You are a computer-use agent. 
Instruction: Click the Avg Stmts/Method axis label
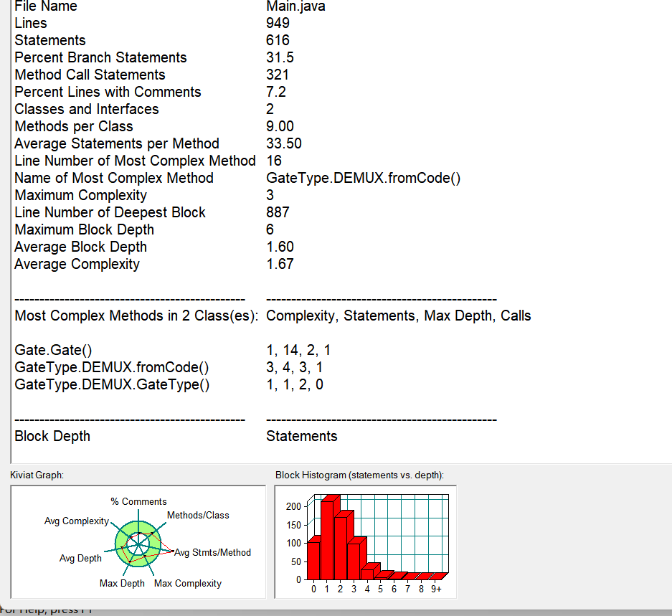pos(212,553)
